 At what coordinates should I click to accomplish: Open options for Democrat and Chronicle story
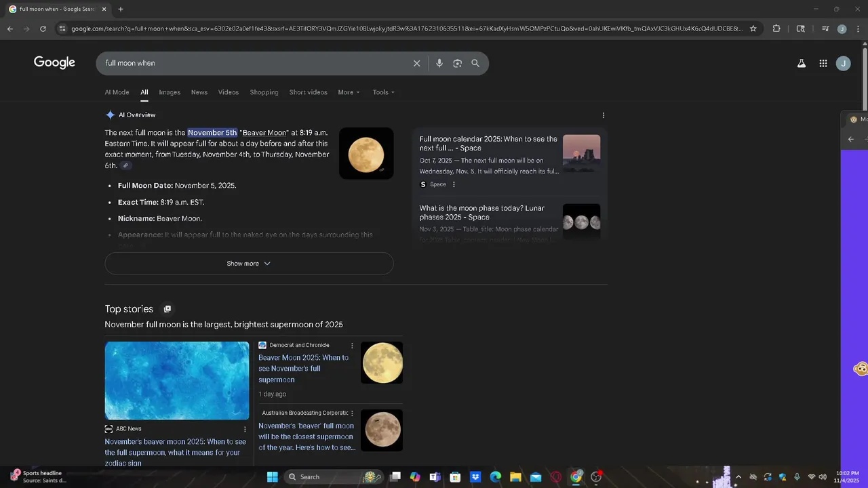pyautogui.click(x=352, y=346)
